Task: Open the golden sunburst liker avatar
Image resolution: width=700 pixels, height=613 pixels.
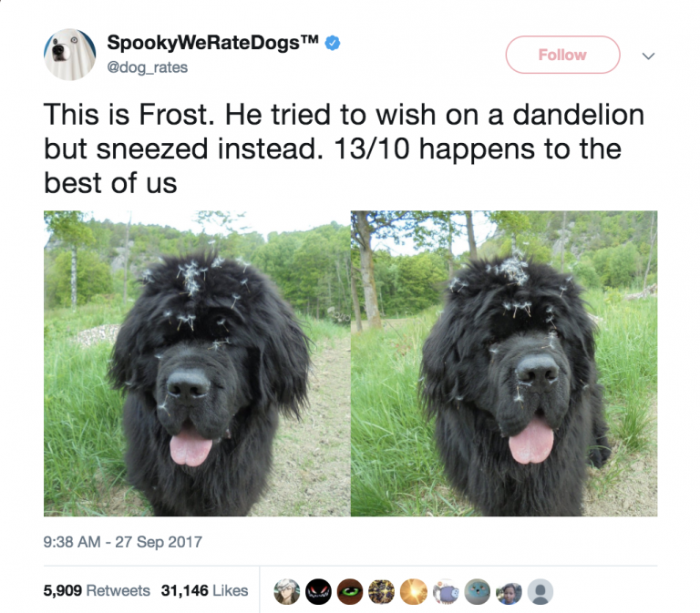Action: pyautogui.click(x=414, y=591)
